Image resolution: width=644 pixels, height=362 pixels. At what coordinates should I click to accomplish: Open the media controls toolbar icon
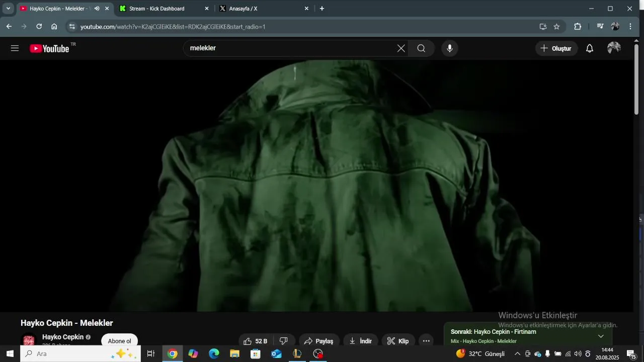[x=600, y=27]
